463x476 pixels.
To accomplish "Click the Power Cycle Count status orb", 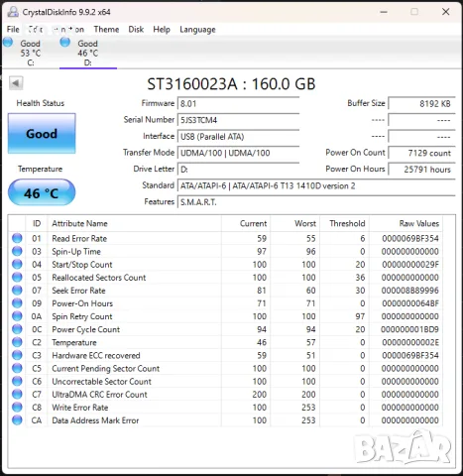I will point(17,329).
